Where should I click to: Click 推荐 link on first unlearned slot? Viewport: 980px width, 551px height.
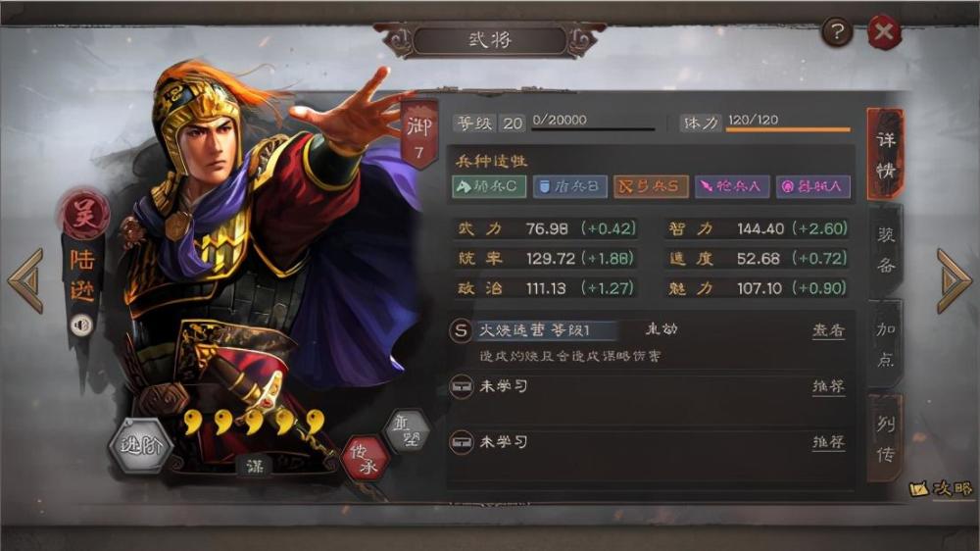829,386
